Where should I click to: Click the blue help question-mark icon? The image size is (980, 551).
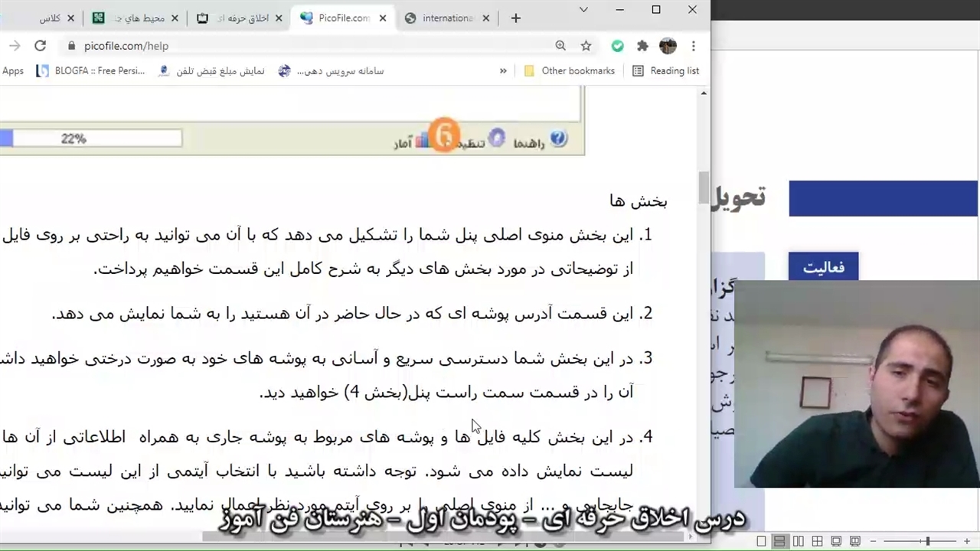(558, 139)
